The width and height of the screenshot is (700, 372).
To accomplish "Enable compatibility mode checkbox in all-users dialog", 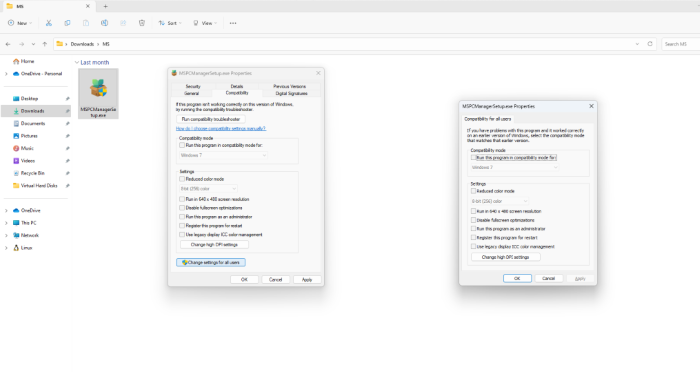I will [473, 158].
